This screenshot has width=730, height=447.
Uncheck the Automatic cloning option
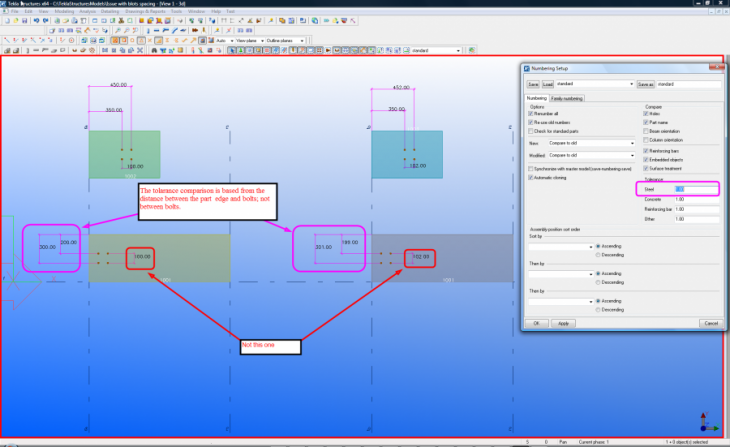[531, 177]
